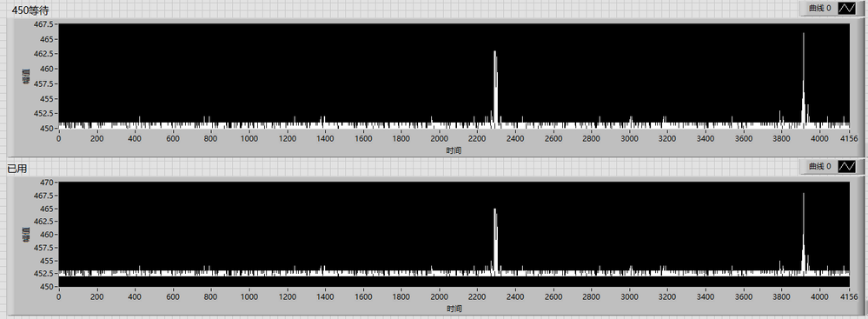Click plot legend icon of 已用 graph

(846, 166)
